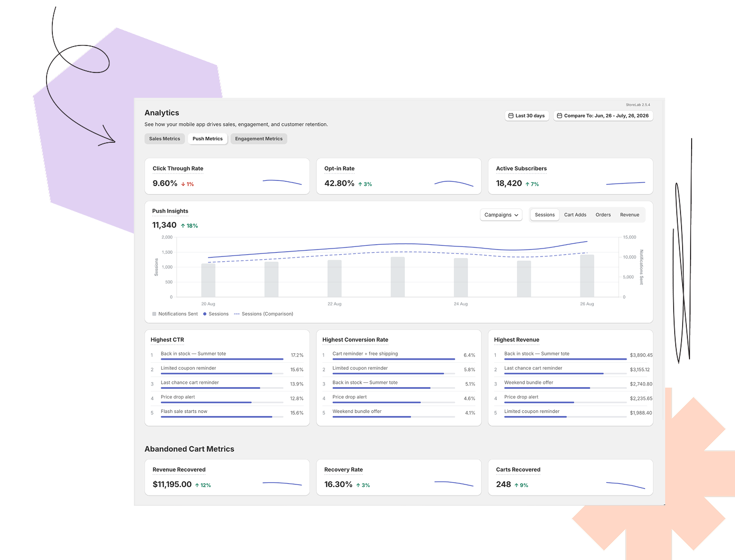This screenshot has height=560, width=735.
Task: Switch chart to Cart Adds
Action: click(575, 215)
